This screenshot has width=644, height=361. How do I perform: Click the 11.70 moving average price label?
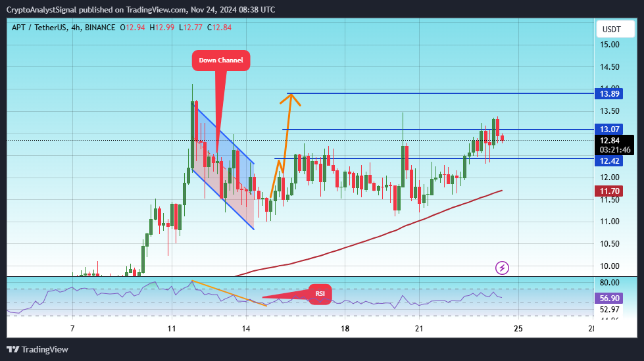pos(609,191)
